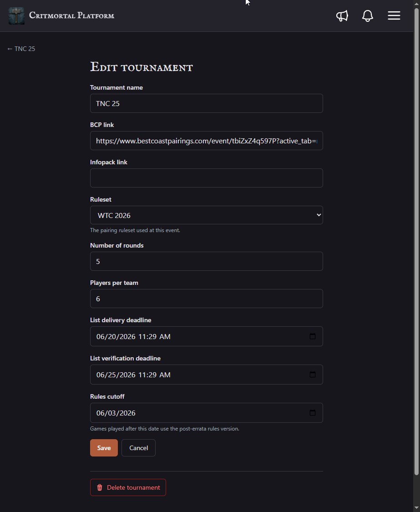Focus the Tournament name field
Screen dimensions: 420x512
207,103
